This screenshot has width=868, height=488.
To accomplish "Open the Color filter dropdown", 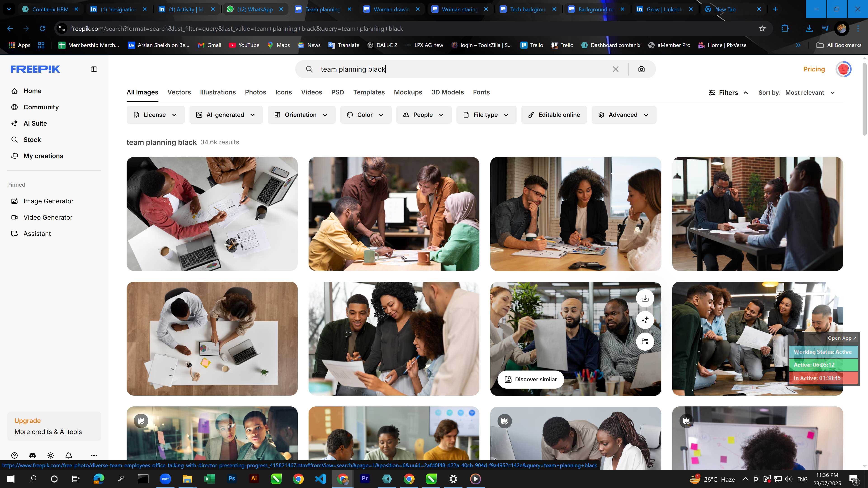I will click(x=366, y=115).
